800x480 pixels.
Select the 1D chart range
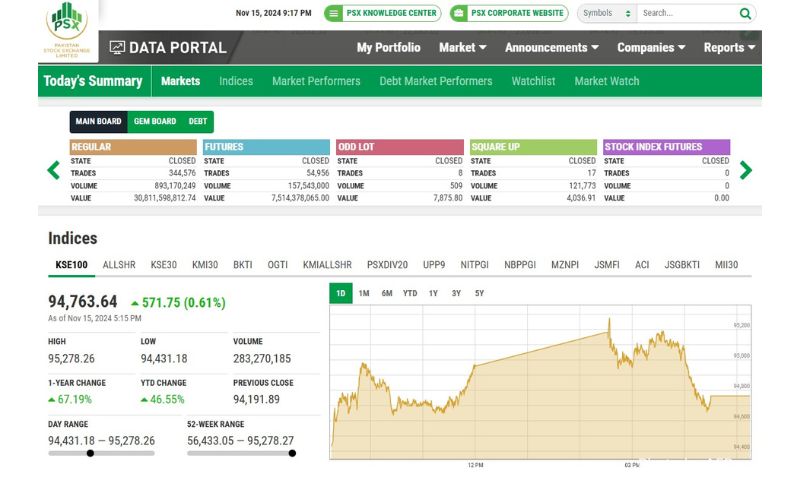click(341, 293)
